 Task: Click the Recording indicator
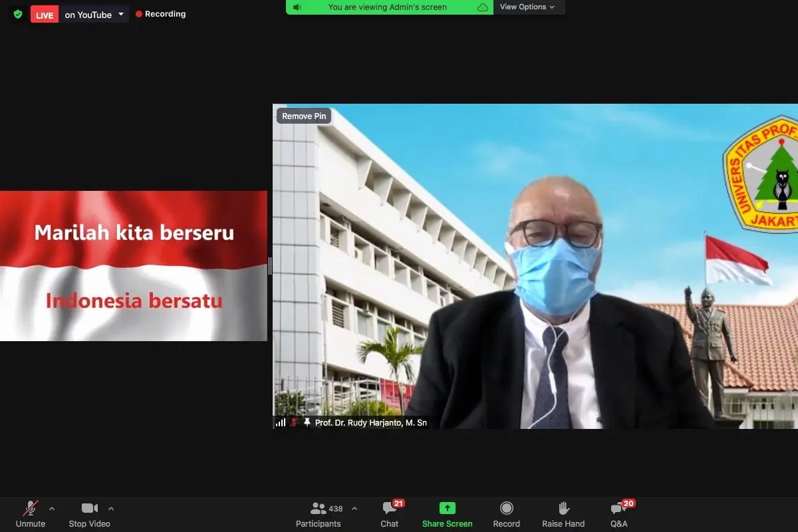(161, 14)
